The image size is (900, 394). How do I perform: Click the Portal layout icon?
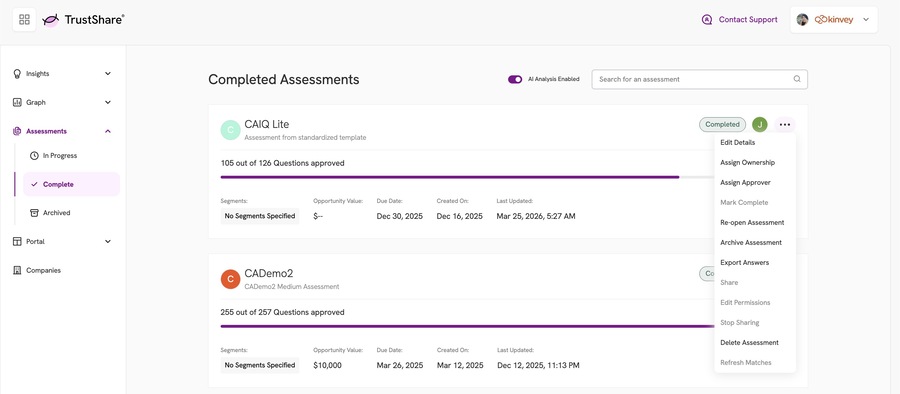click(x=17, y=242)
